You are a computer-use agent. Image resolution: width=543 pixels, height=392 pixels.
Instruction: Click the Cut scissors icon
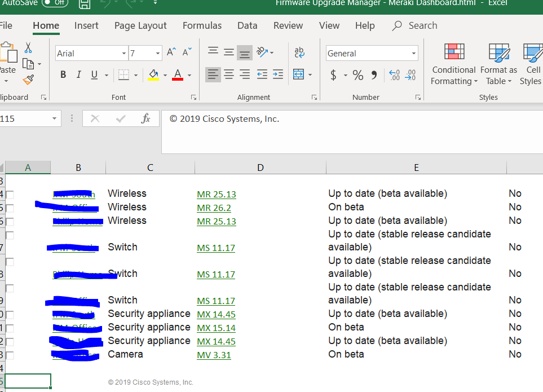click(x=28, y=49)
